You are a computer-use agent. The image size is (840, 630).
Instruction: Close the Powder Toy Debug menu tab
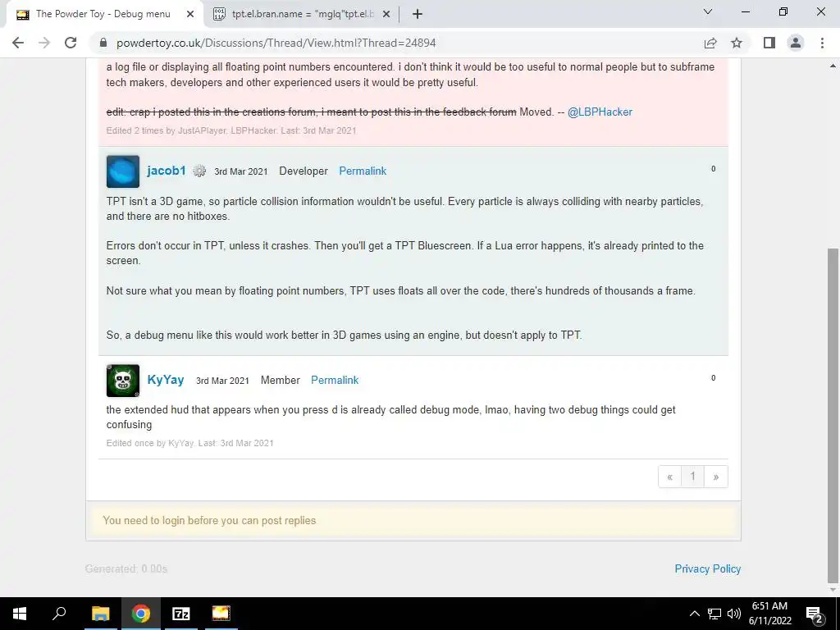pos(190,14)
